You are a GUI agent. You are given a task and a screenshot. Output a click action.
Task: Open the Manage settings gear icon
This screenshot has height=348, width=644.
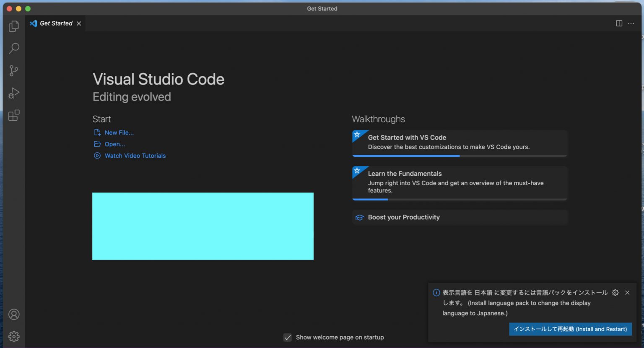click(14, 336)
